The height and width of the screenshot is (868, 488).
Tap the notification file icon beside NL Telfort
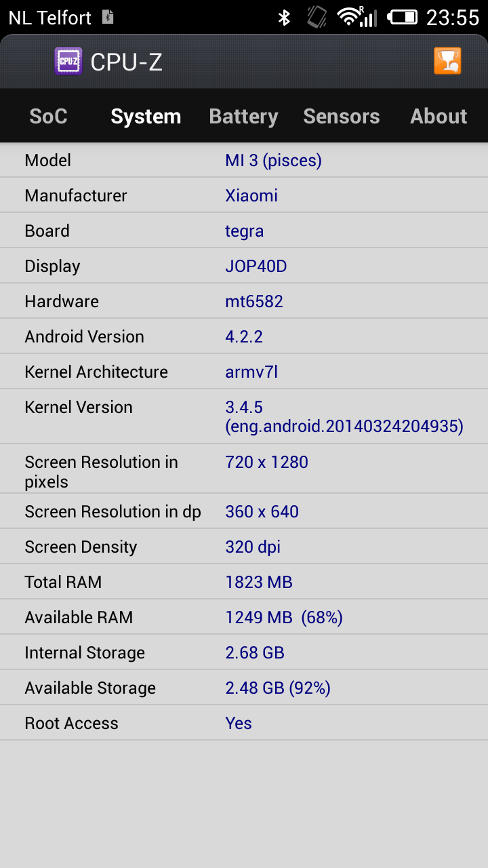[108, 17]
